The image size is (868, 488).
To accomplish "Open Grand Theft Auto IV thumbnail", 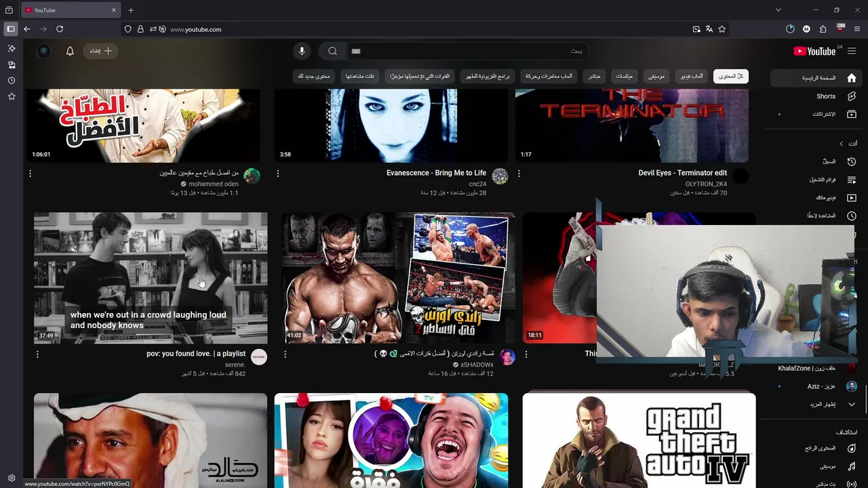I will coord(639,441).
